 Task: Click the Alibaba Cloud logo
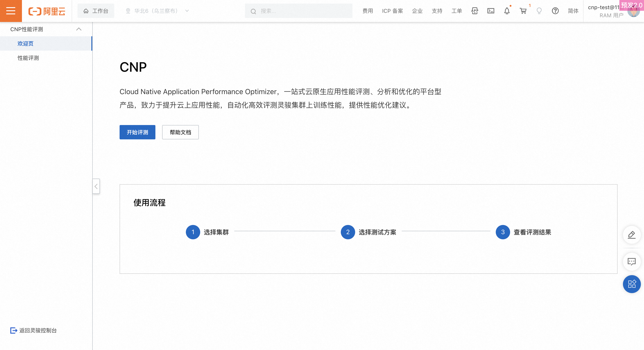click(47, 11)
